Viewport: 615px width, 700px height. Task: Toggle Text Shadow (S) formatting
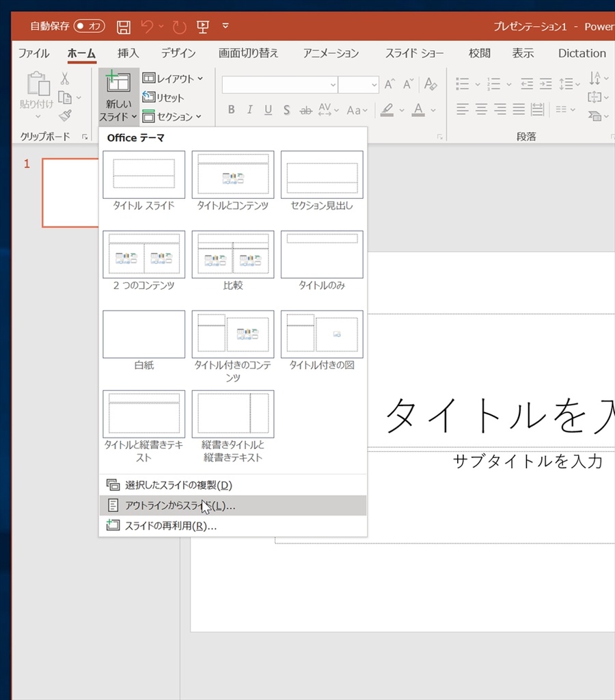point(286,109)
